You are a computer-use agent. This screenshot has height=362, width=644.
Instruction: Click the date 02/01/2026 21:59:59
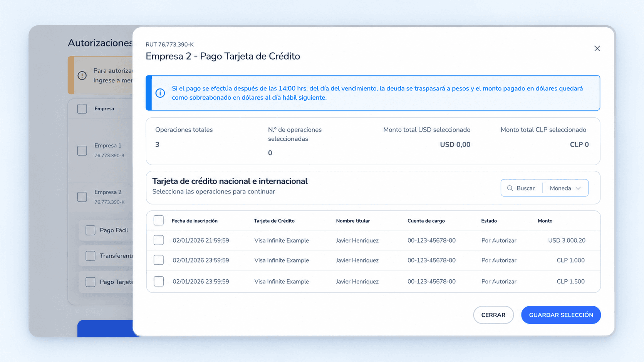coord(201,240)
